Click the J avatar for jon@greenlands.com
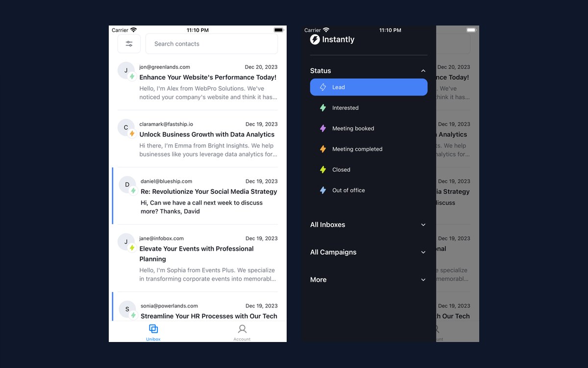This screenshot has height=368, width=588. pyautogui.click(x=126, y=71)
